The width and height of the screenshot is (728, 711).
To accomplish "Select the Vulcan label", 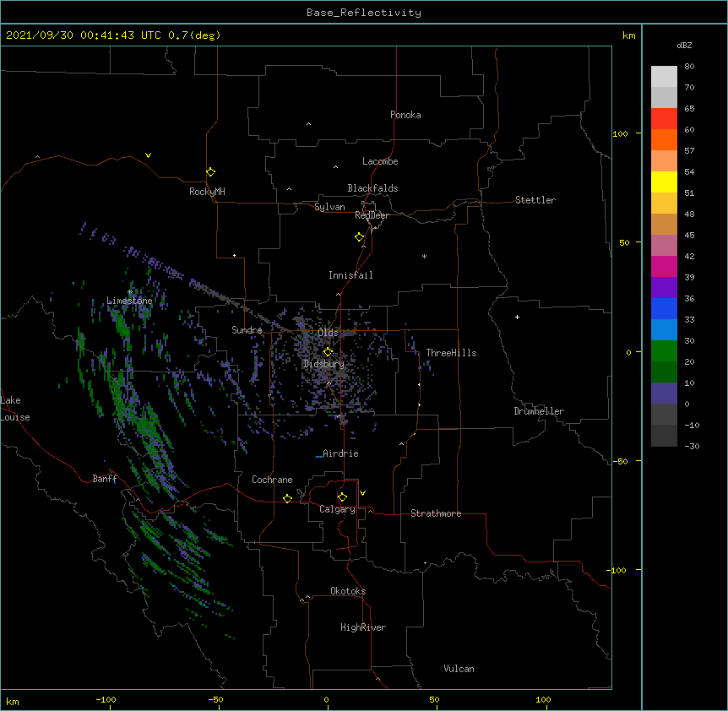I will coord(459,669).
